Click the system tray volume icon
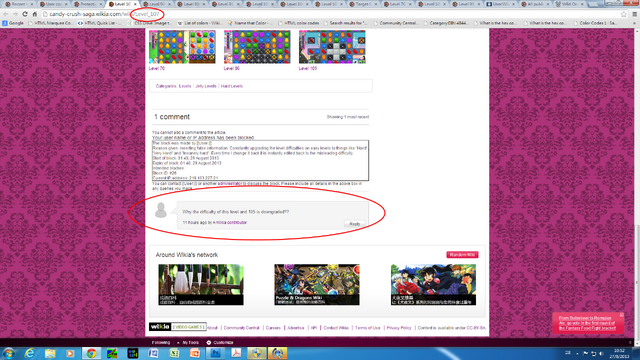640x360 pixels. point(601,353)
